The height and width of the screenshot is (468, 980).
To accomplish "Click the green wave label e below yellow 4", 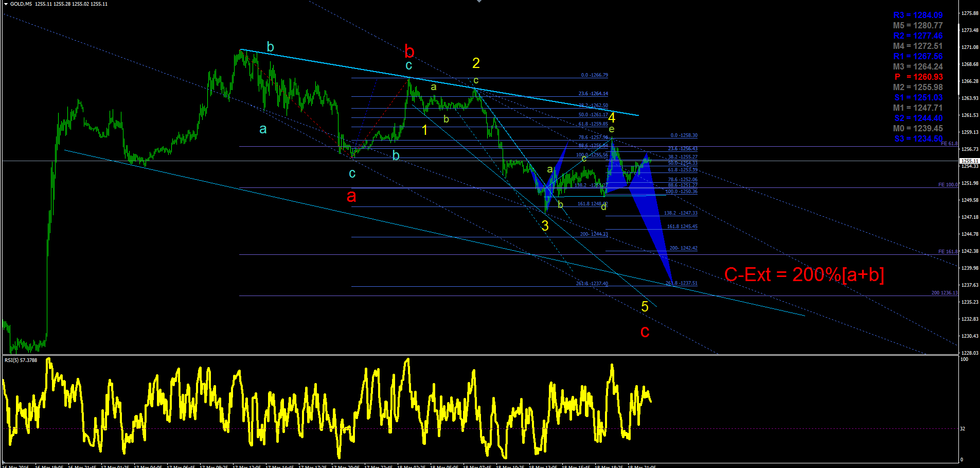I will tap(612, 129).
